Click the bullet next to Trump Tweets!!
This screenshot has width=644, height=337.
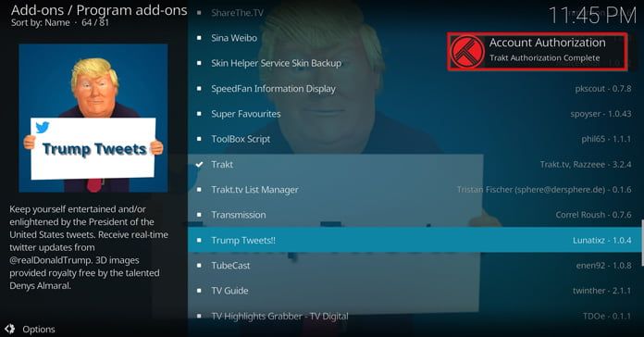199,240
